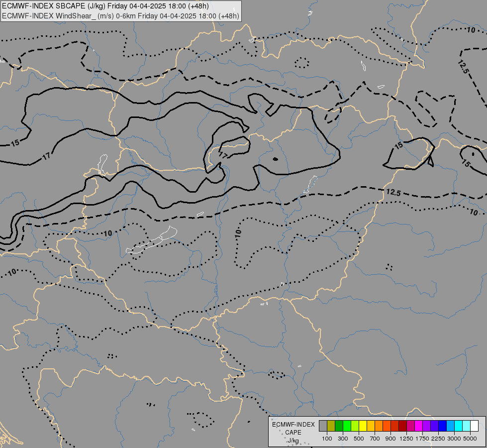Pick the yellow-green swatch in the legend
This screenshot has height=448, width=487.
click(355, 426)
